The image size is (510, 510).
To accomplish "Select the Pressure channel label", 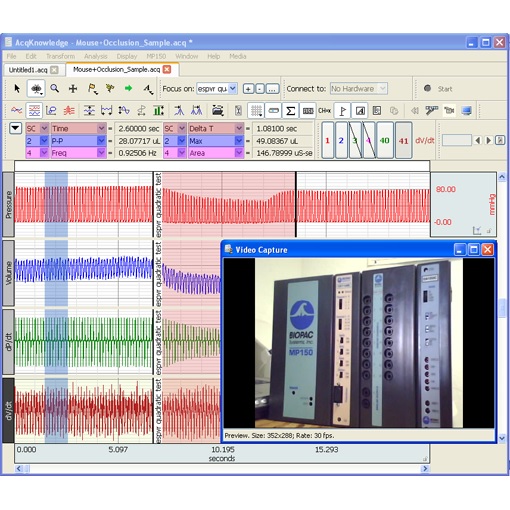I will (x=8, y=204).
